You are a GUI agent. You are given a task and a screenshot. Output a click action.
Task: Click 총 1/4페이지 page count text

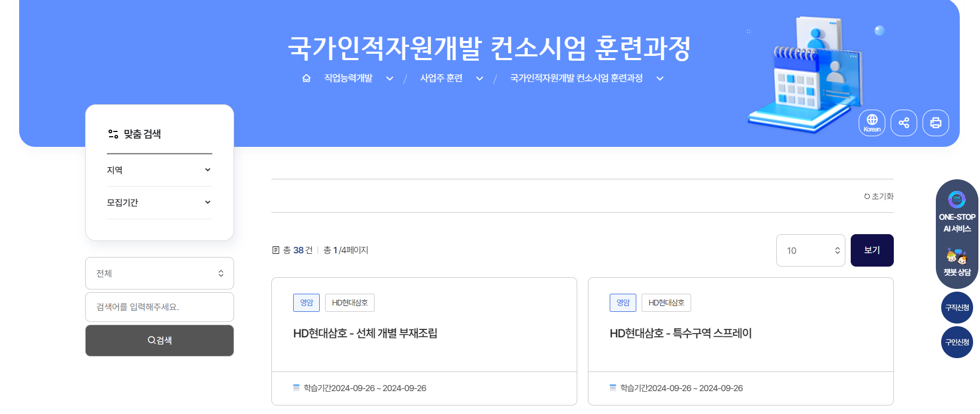pos(346,250)
